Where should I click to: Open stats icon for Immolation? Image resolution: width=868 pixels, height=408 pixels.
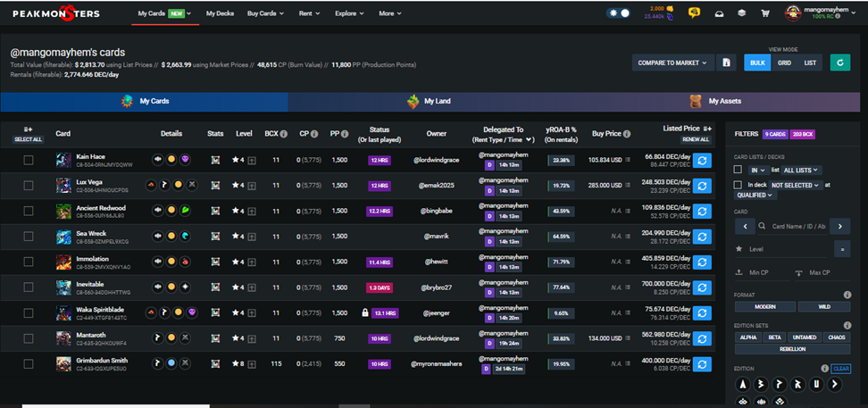click(215, 262)
